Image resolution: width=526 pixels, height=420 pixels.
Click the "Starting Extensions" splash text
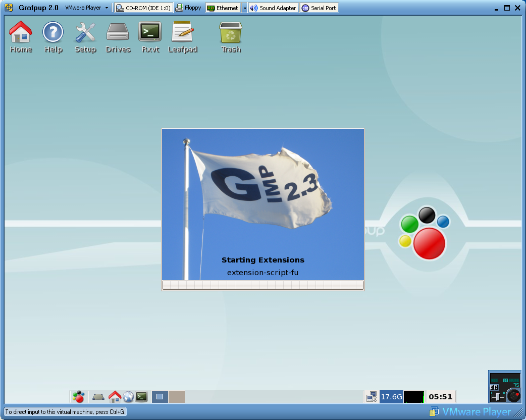(x=262, y=260)
